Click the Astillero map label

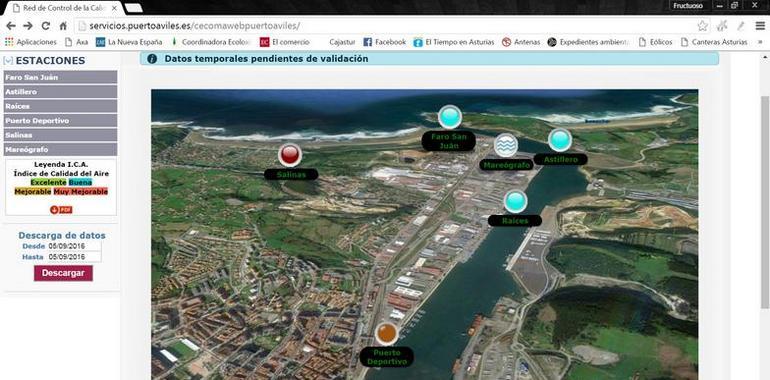[x=560, y=160]
